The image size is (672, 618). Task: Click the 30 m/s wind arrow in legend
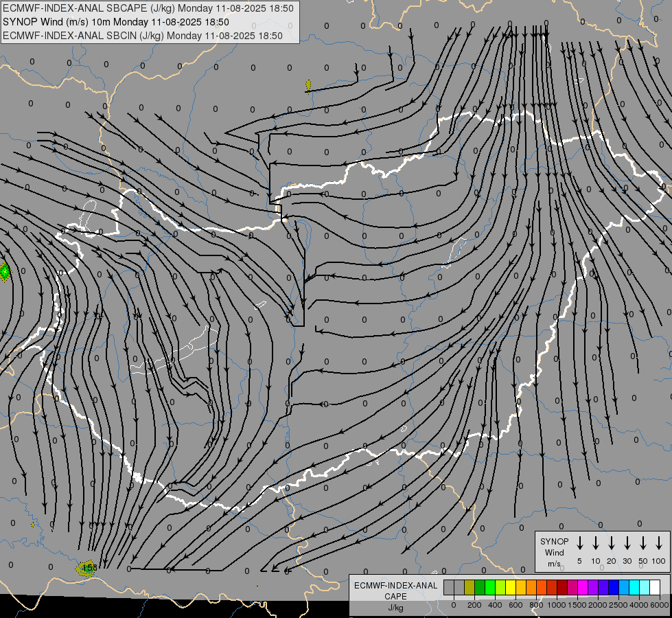[627, 543]
